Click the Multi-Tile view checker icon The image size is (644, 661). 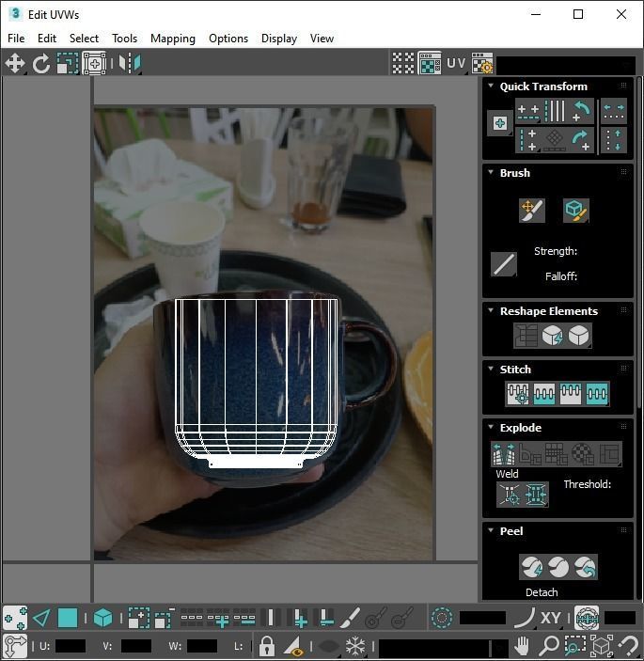403,63
